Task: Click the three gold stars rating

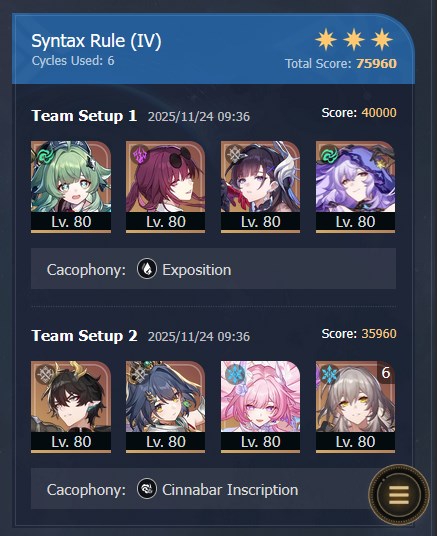Action: point(354,39)
